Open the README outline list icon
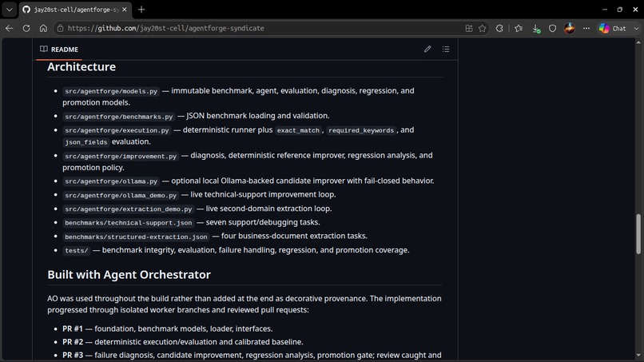Image resolution: width=644 pixels, height=362 pixels. pyautogui.click(x=446, y=50)
